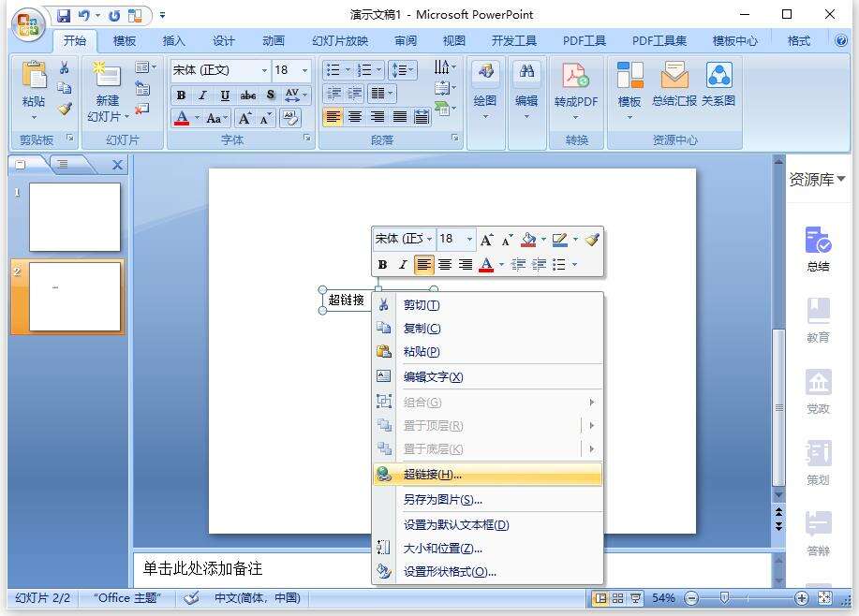This screenshot has height=616, width=859.
Task: Select Format Painter brush in ribbon clipboard group
Action: (64, 109)
